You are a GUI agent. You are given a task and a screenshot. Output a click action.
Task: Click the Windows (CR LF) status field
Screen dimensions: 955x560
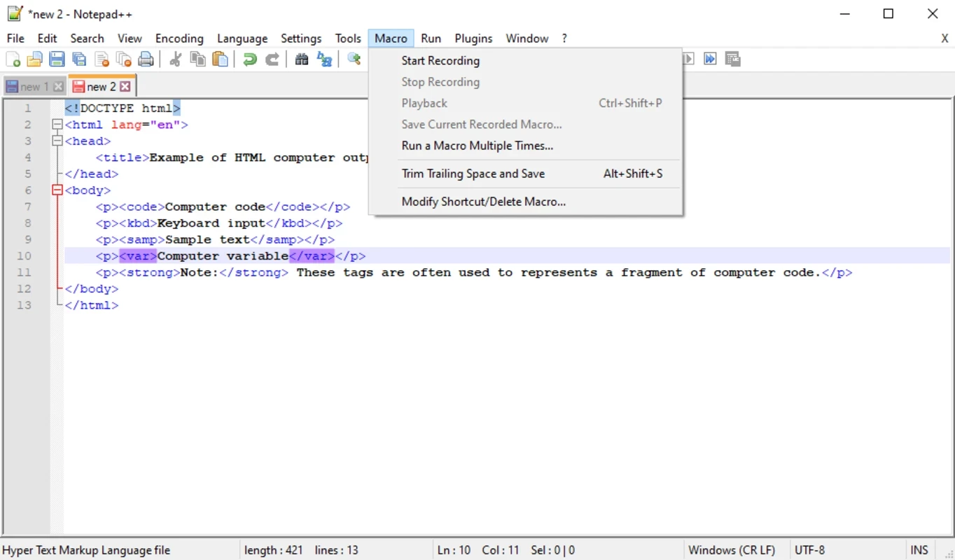[731, 550]
